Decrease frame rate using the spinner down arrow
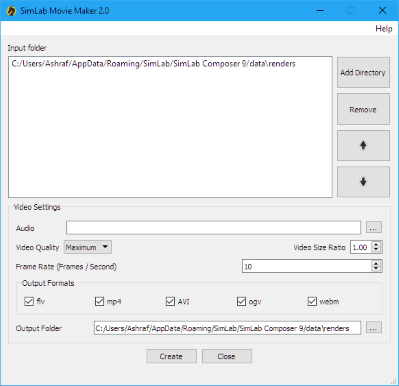Viewport: 399px width, 386px height. pos(376,269)
